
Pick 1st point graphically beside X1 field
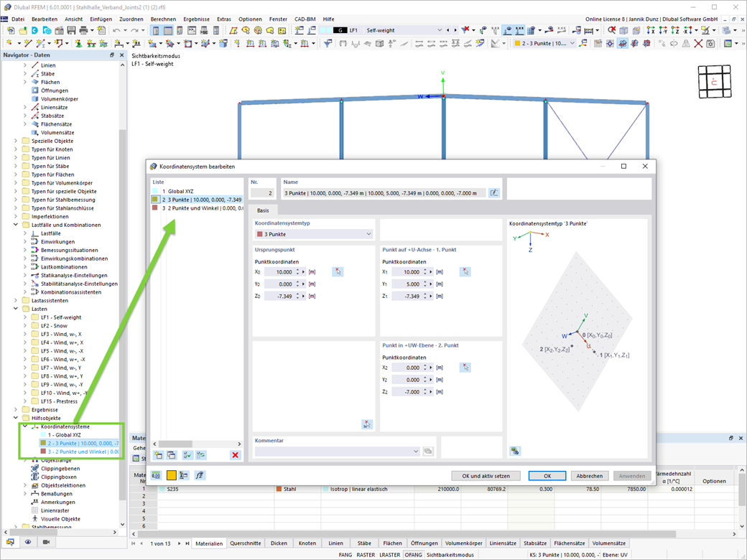[465, 272]
